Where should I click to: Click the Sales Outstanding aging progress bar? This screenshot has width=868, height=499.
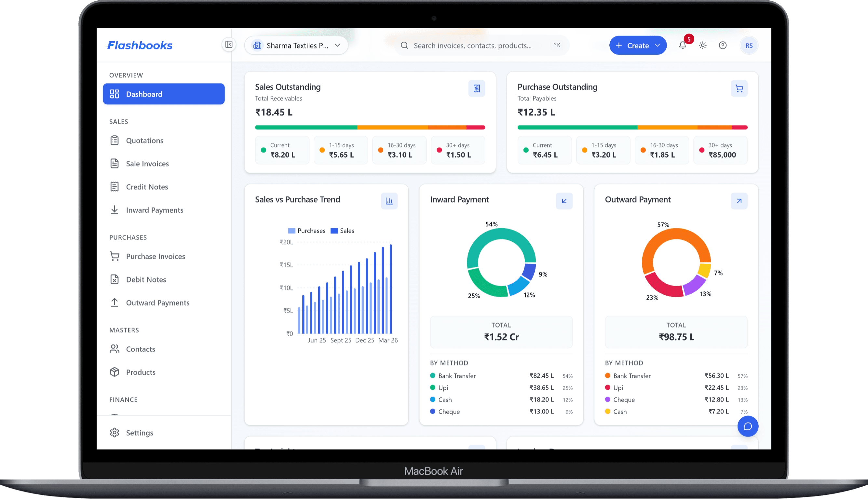click(370, 128)
